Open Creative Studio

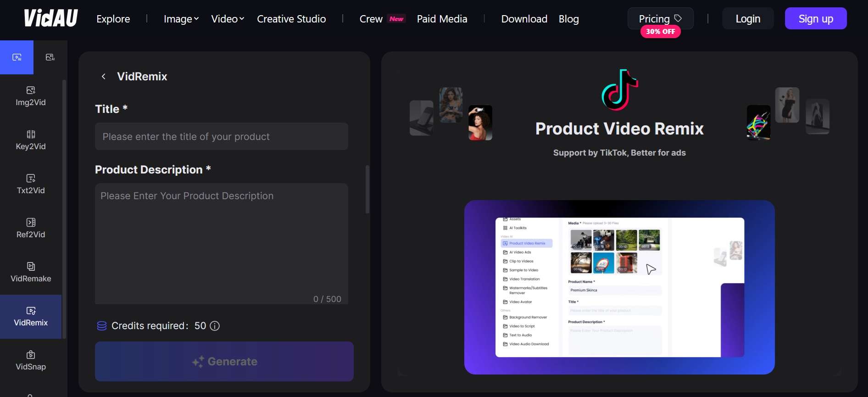(x=291, y=19)
